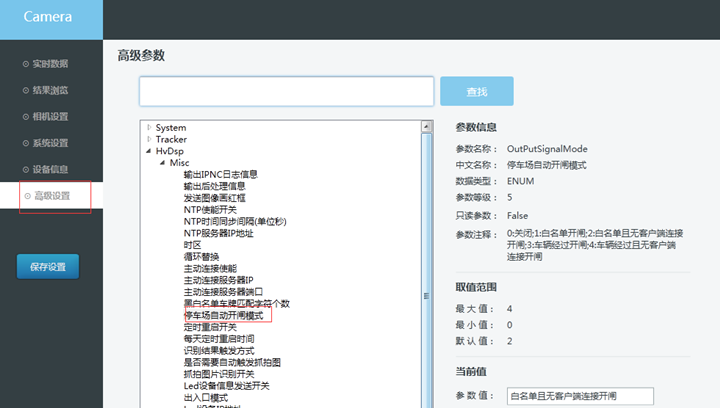Select 抓拍图片识别开关 in the tree

[x=219, y=374]
